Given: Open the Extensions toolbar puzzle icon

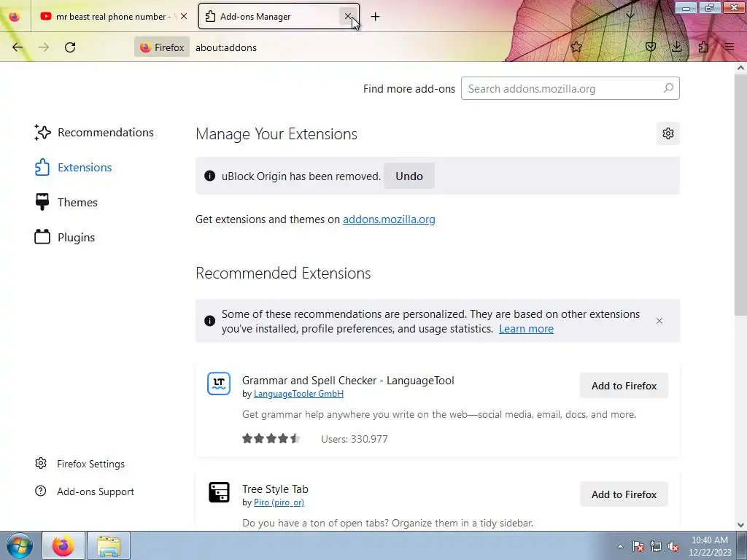Looking at the screenshot, I should pyautogui.click(x=703, y=47).
